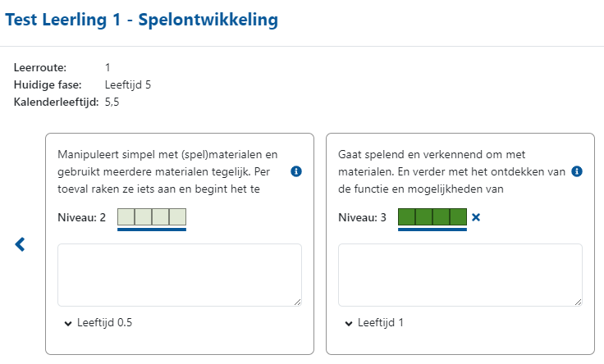Click the info icon on Niveau 2 card
This screenshot has height=364, width=604.
click(295, 171)
